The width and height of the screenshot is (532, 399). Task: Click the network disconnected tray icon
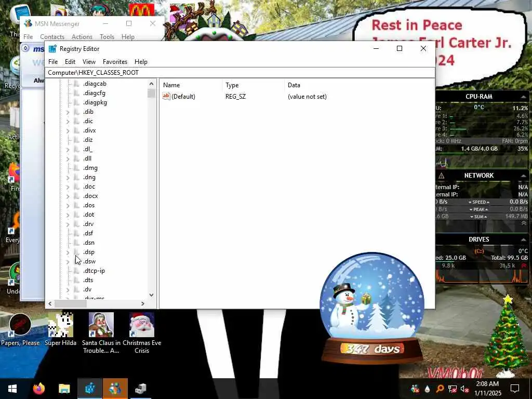point(453,389)
